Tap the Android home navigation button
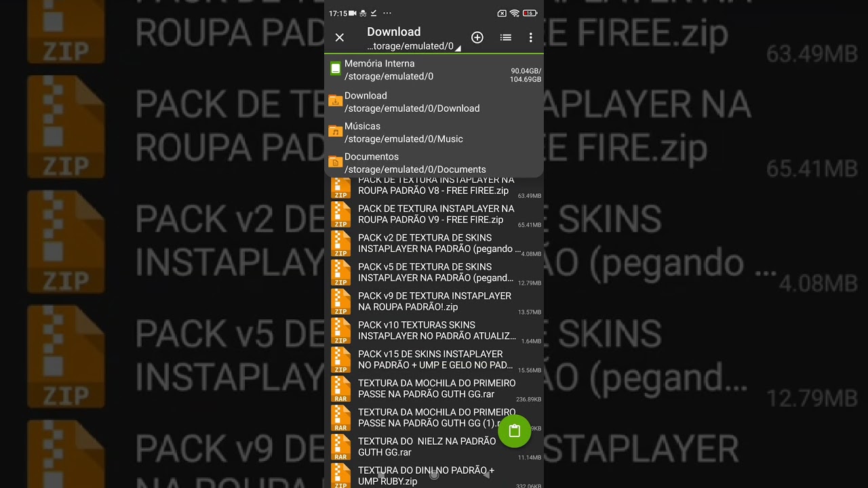This screenshot has height=488, width=868. pos(434,475)
